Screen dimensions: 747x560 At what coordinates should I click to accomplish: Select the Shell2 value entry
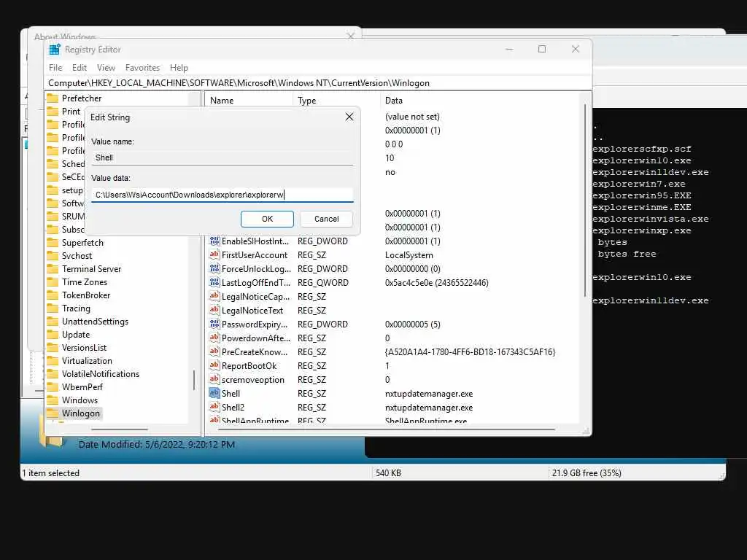tap(233, 407)
